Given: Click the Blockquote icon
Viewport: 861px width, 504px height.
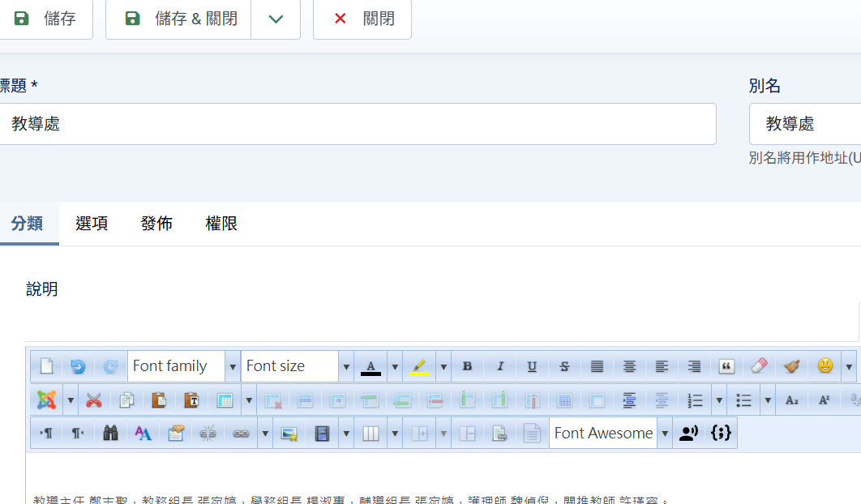Looking at the screenshot, I should [726, 366].
